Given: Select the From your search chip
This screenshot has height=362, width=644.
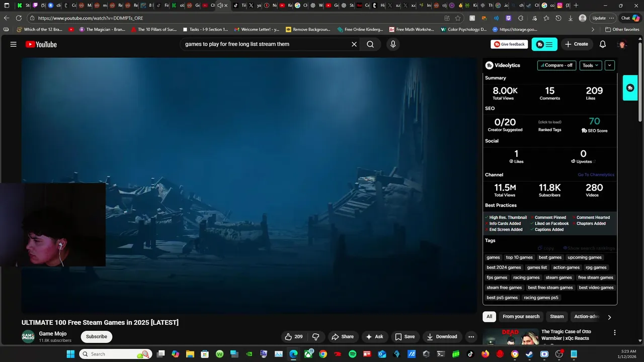Looking at the screenshot, I should coord(521,317).
